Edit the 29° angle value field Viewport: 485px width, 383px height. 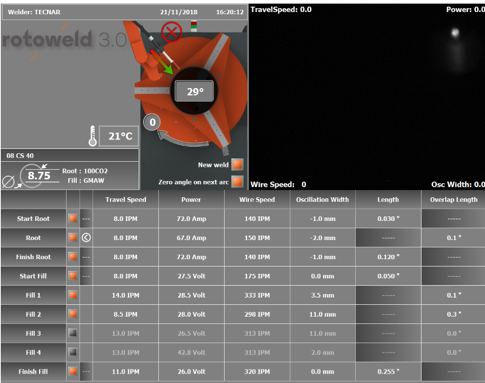coord(195,91)
